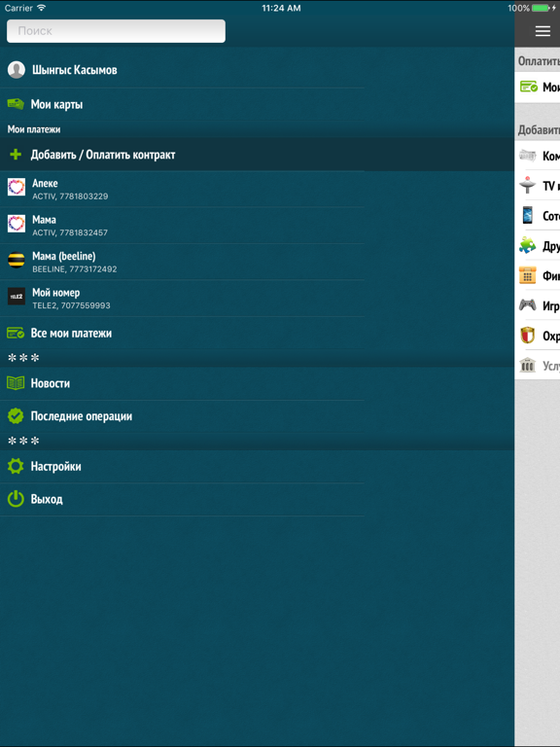Tap the green plus icon to add a contract
The width and height of the screenshot is (560, 747).
click(x=16, y=155)
